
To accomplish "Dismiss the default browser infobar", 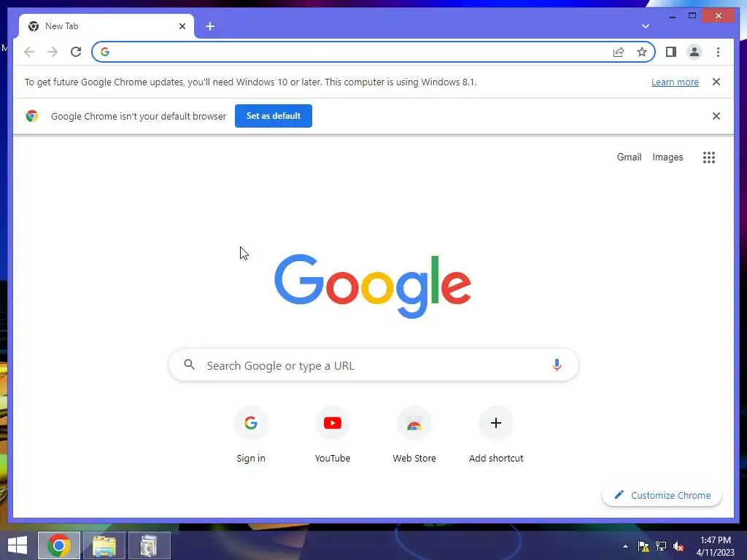I will [716, 116].
